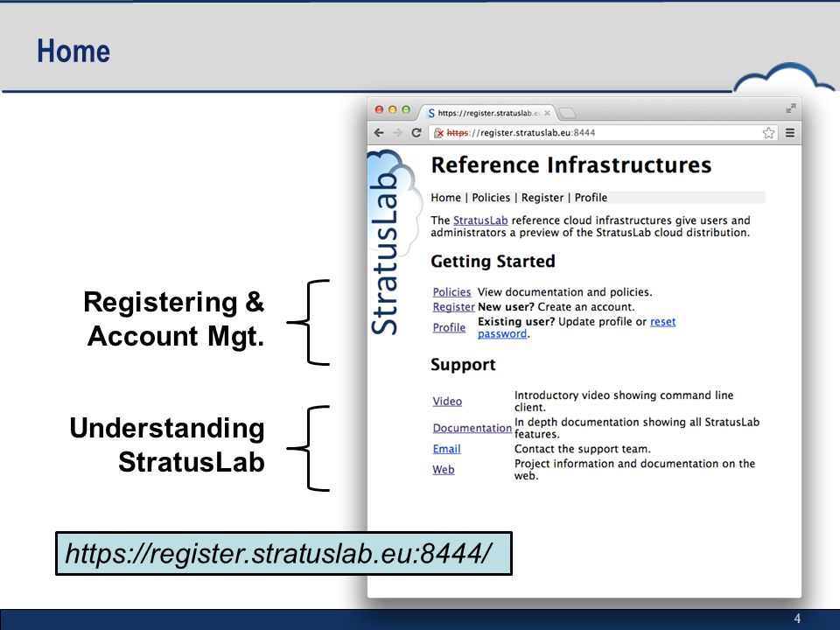This screenshot has height=630, width=840.
Task: Open the Video support link
Action: coord(447,402)
